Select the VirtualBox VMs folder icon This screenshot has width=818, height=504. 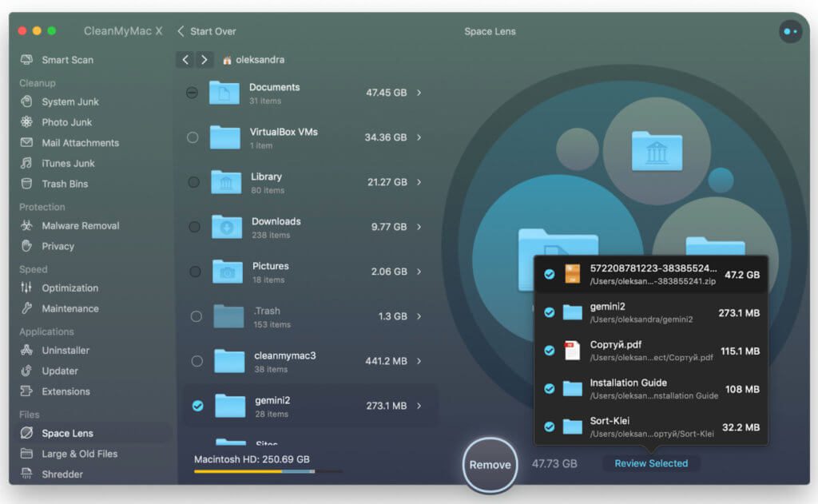[x=224, y=137]
